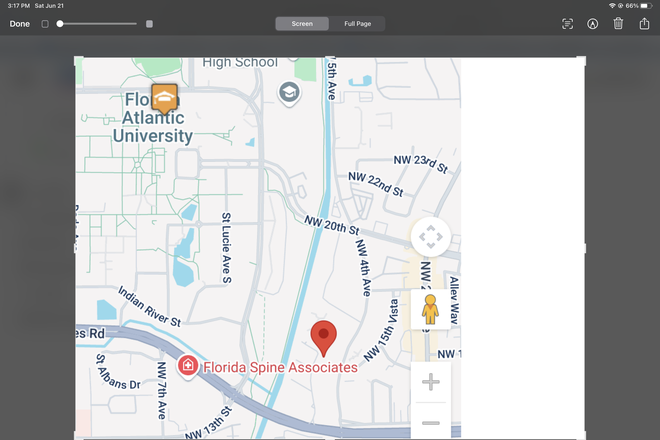Viewport: 660px width, 440px height.
Task: Tap the gray graduation cap school marker
Action: pos(289,93)
